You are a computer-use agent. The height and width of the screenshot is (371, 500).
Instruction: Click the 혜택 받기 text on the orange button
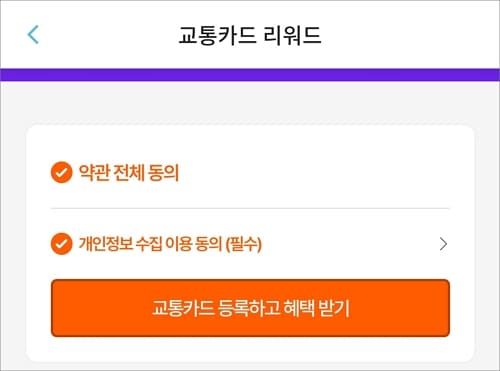pyautogui.click(x=316, y=308)
